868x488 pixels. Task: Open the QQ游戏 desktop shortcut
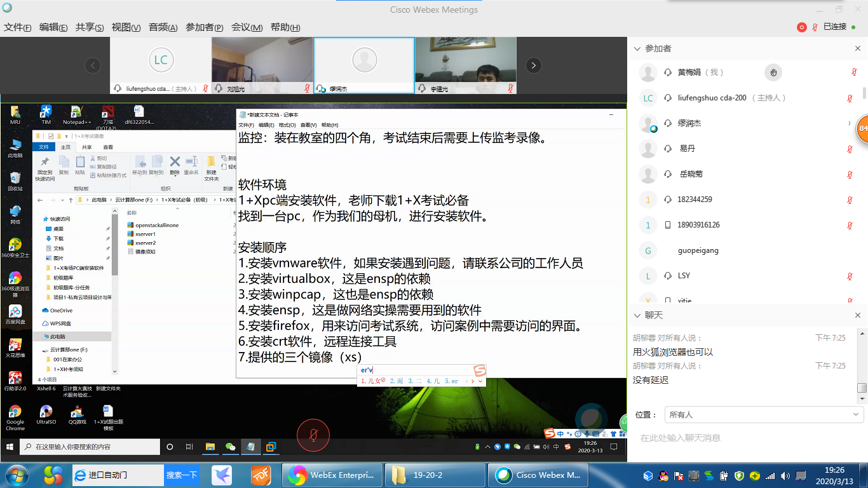pyautogui.click(x=78, y=415)
